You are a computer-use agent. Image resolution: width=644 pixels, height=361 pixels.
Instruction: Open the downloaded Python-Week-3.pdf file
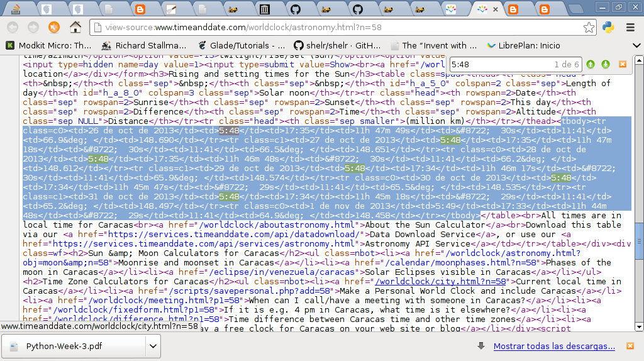pyautogui.click(x=75, y=346)
